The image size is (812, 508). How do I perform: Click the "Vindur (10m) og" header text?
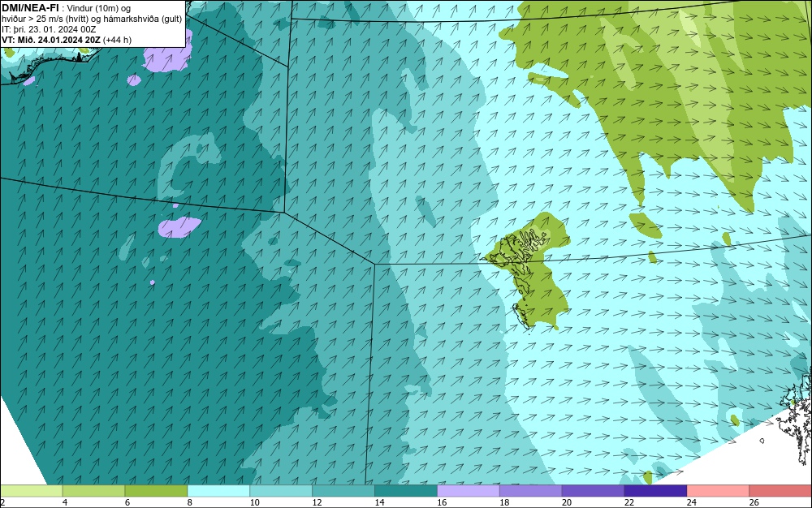pyautogui.click(x=99, y=8)
